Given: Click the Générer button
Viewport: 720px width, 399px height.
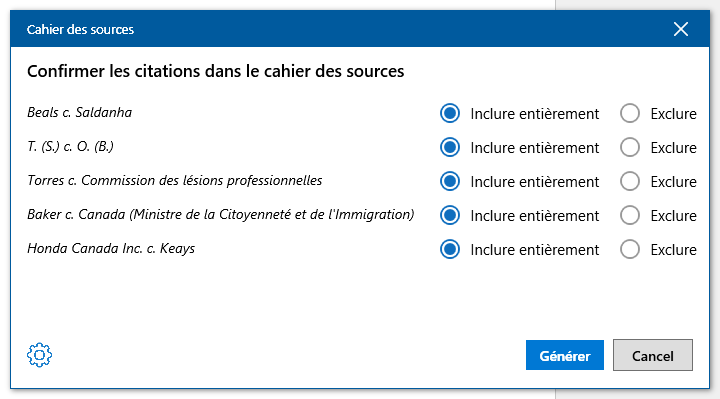Looking at the screenshot, I should tap(565, 355).
